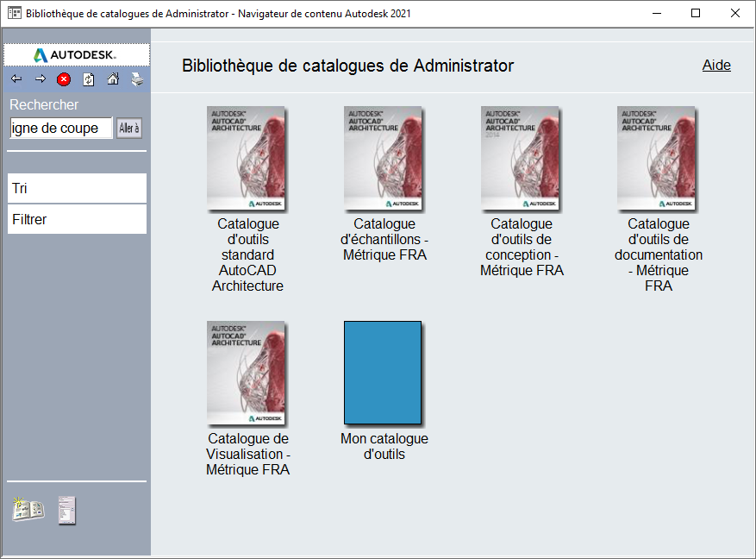
Task: Expand the Filtrer panel
Action: click(77, 219)
